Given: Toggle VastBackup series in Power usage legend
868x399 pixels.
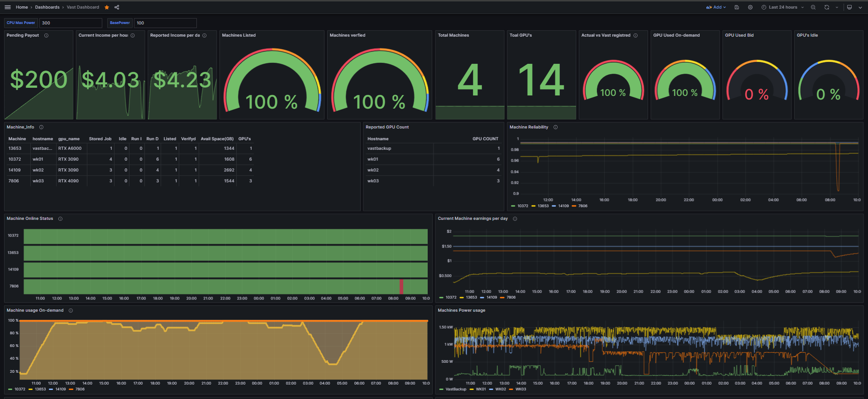Looking at the screenshot, I should 456,389.
